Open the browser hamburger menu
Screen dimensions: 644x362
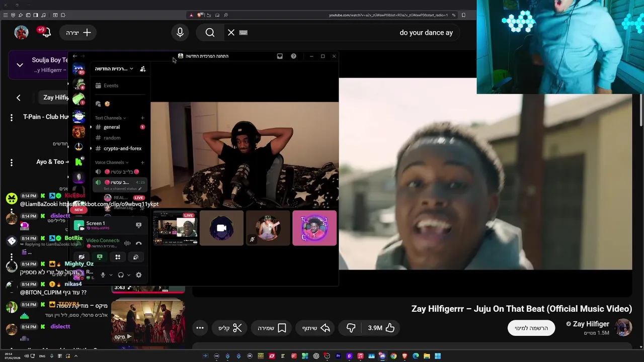click(x=6, y=15)
